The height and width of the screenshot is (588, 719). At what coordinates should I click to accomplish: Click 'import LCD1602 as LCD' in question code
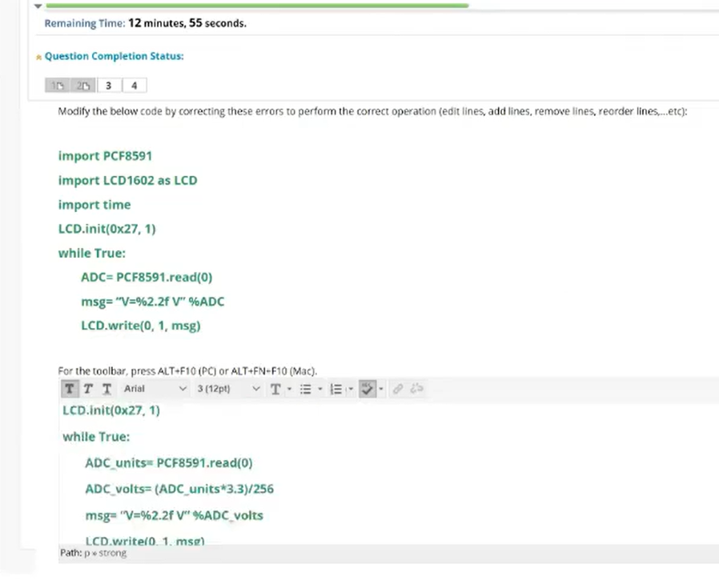coord(128,181)
